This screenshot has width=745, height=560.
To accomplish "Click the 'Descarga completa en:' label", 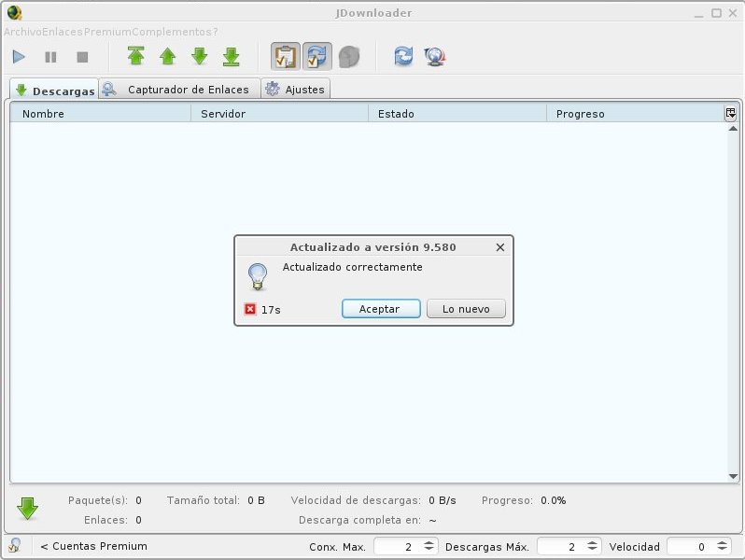I will (x=359, y=520).
